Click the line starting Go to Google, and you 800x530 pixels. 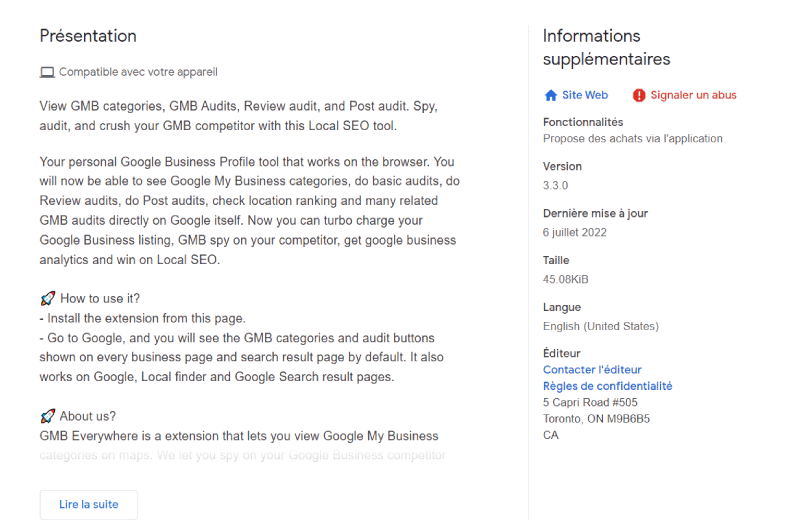pos(237,338)
